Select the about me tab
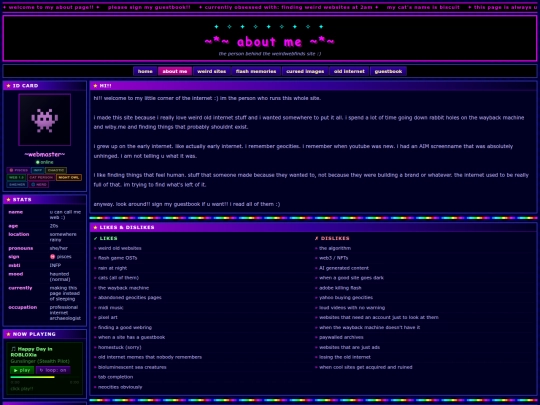 (175, 71)
